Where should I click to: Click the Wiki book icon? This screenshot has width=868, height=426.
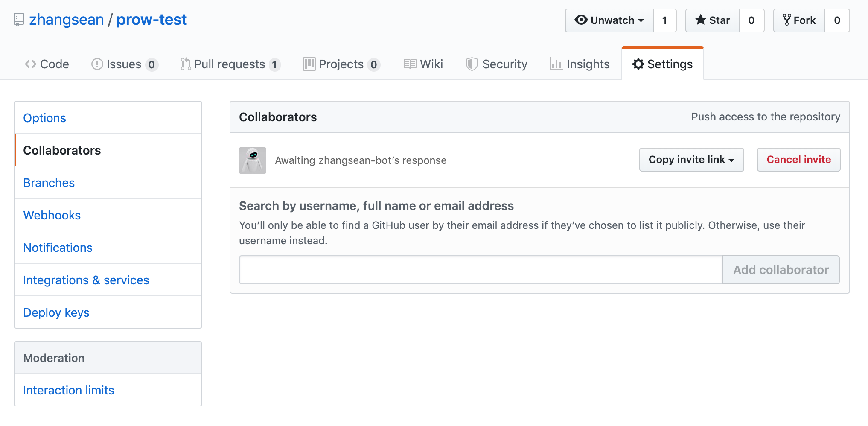[x=410, y=64]
